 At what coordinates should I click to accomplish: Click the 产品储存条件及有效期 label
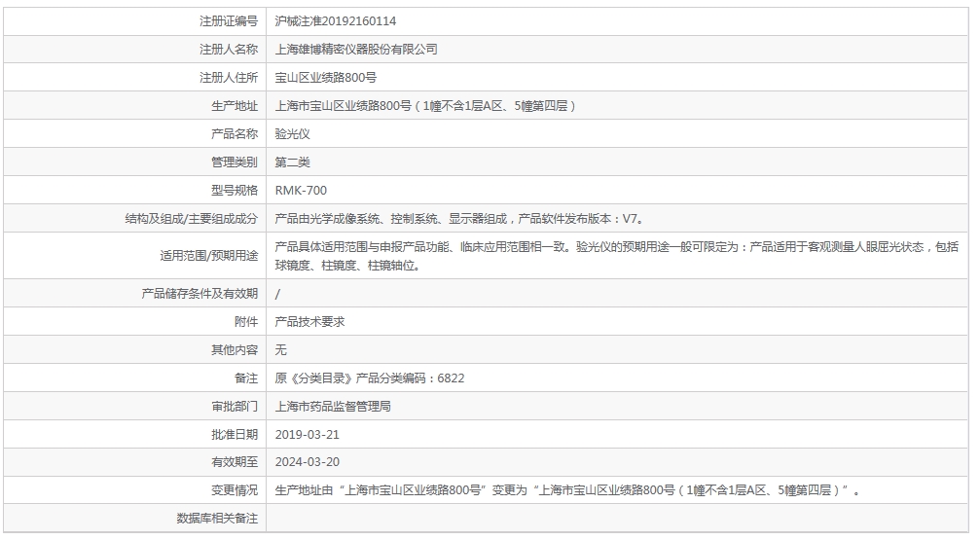pos(200,293)
